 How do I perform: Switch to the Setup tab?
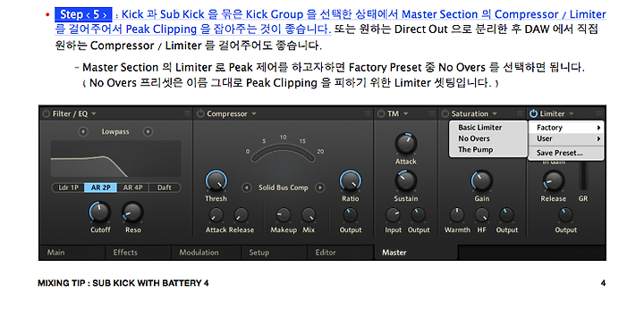click(x=275, y=253)
